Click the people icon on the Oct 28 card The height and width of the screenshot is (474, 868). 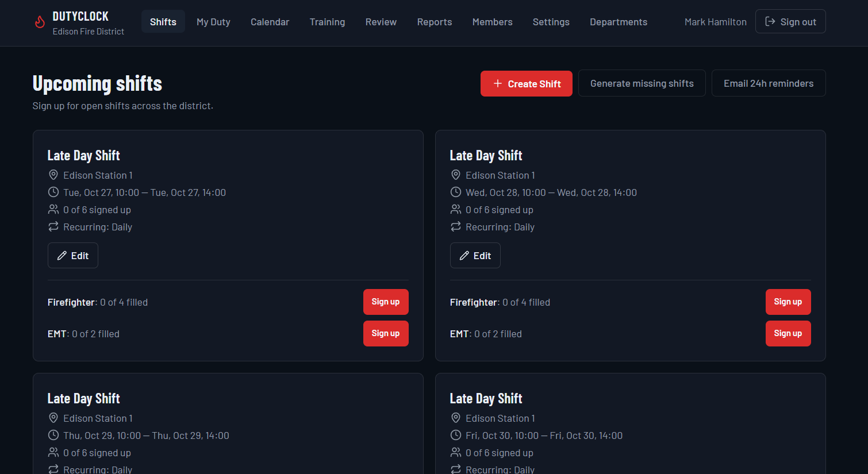click(x=456, y=209)
